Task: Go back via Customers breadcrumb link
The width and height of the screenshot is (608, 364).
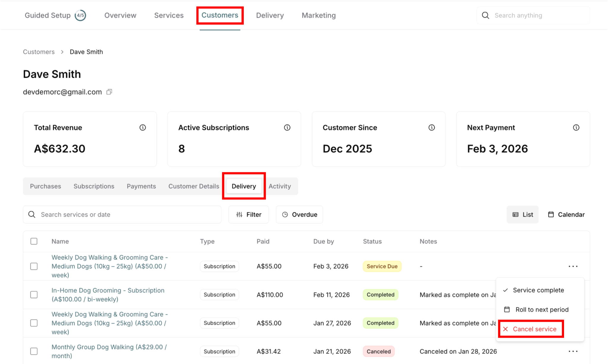Action: point(39,52)
